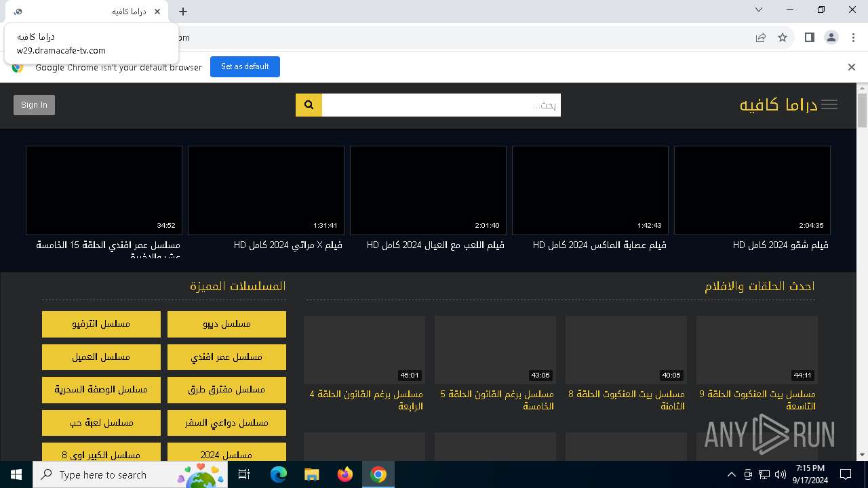Bookmark this page with star icon
Viewport: 868px width, 488px height.
pyautogui.click(x=783, y=38)
